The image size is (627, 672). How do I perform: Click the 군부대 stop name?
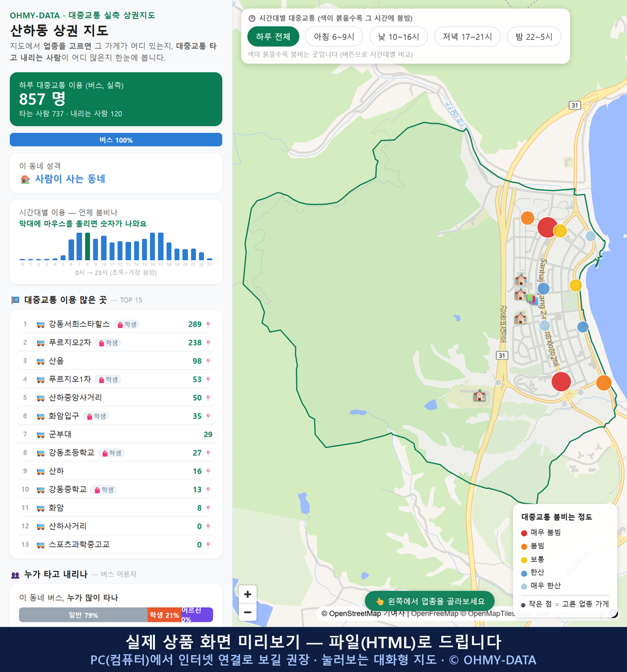pyautogui.click(x=60, y=435)
